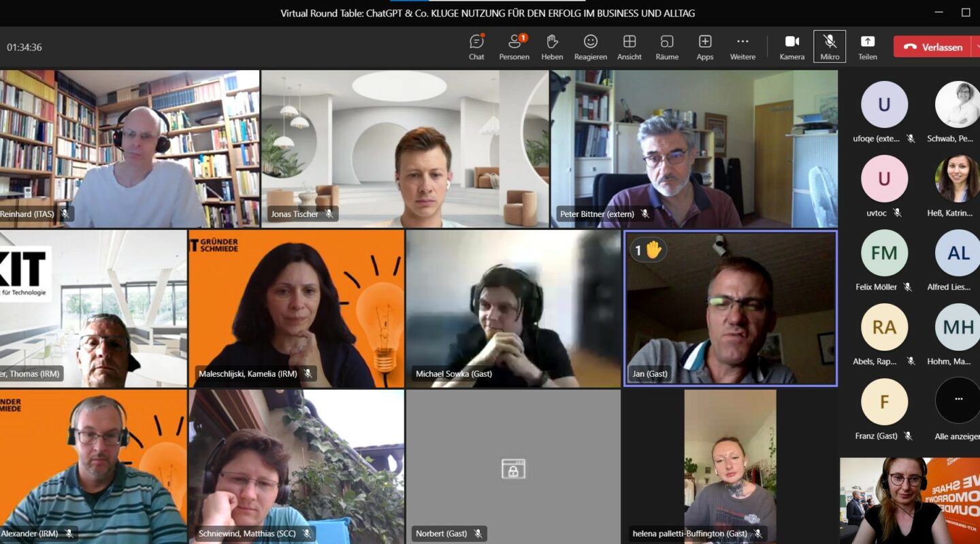Click the muted mic icon beside Jonas Tischer

329,214
